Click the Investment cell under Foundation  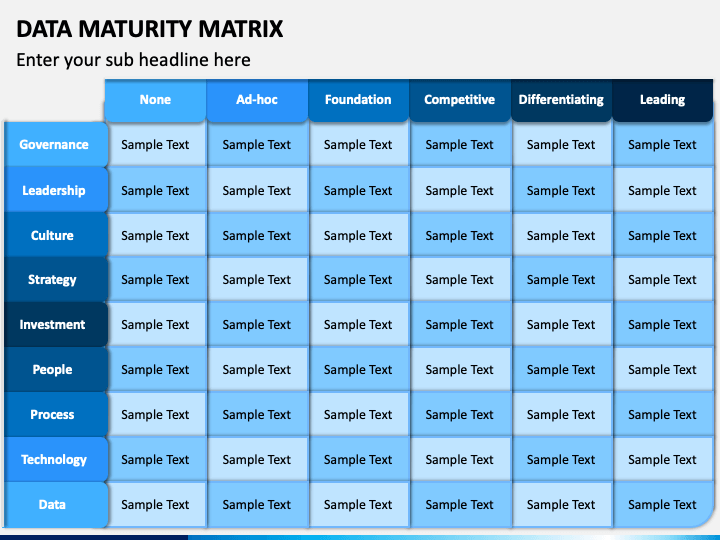click(x=358, y=325)
